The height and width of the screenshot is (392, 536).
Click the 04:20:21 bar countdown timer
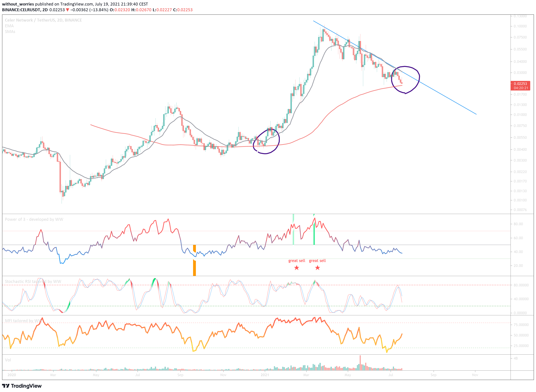point(521,88)
